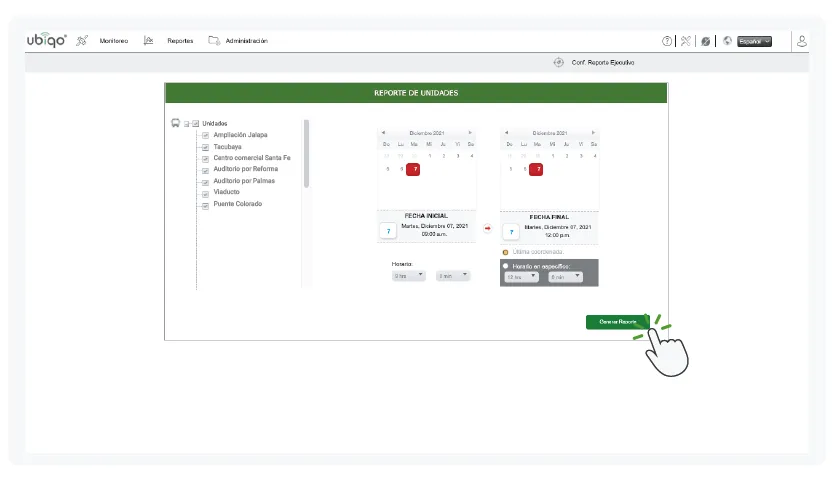This screenshot has height=478, width=837.
Task: Click the '12:00 p.m.' final time text
Action: (557, 235)
